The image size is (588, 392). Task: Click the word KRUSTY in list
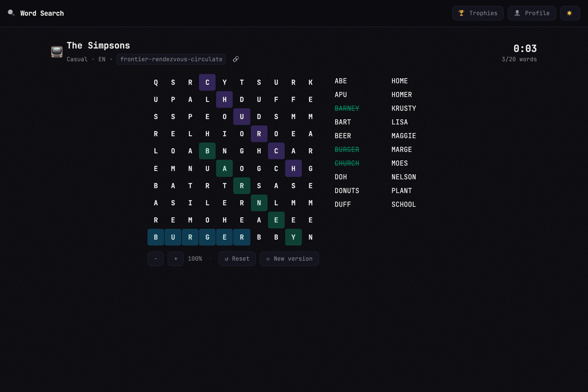[x=404, y=109]
